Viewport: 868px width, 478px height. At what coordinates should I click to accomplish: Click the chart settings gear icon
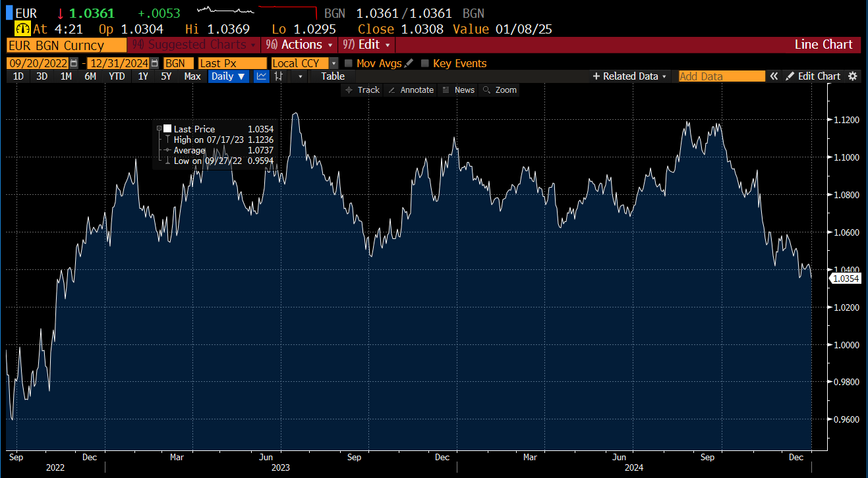tap(853, 76)
